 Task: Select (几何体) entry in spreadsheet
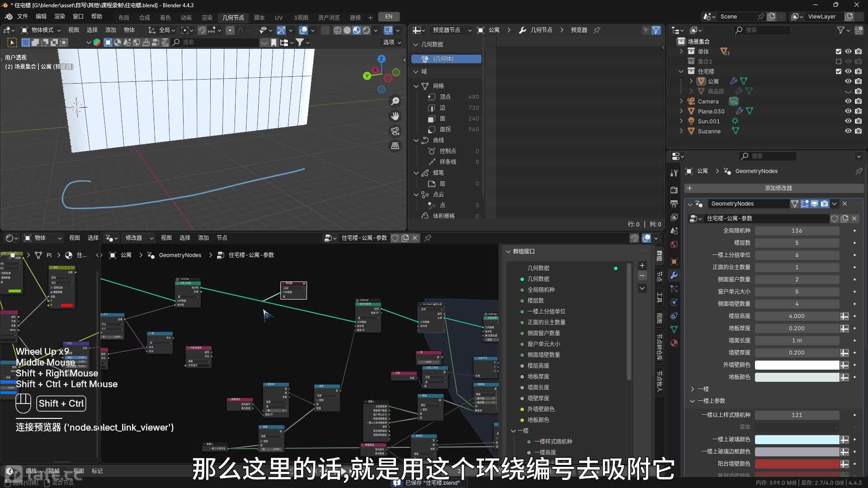(x=446, y=59)
